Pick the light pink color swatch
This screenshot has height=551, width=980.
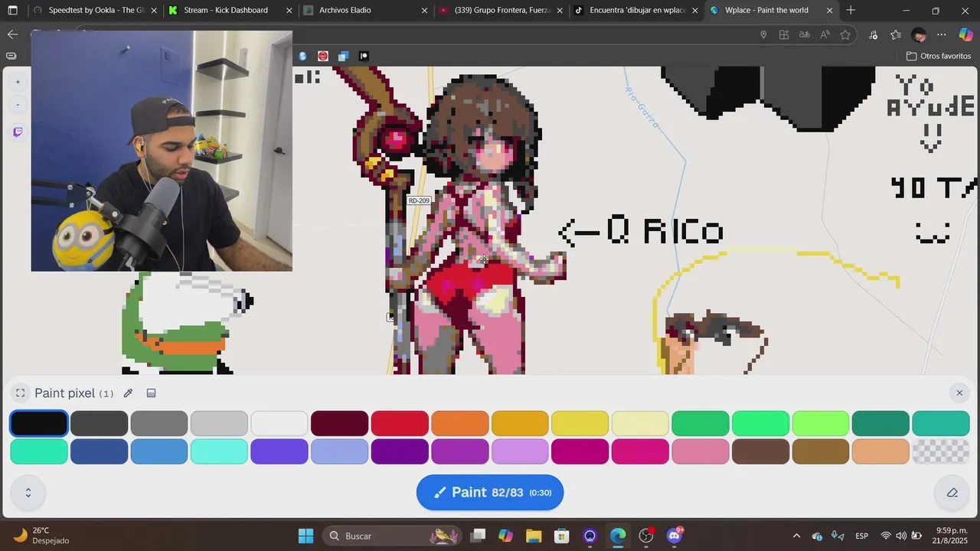pyautogui.click(x=701, y=452)
